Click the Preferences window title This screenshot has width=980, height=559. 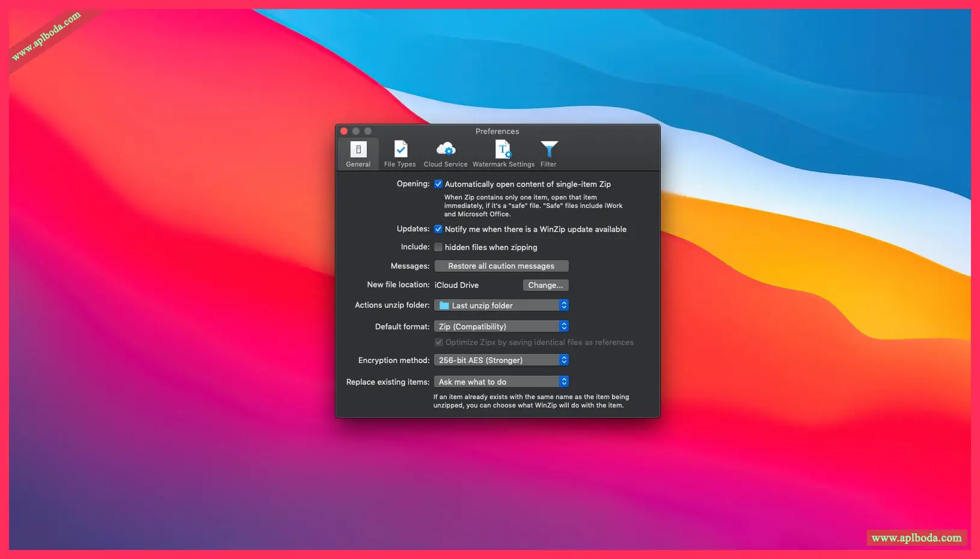[x=497, y=131]
